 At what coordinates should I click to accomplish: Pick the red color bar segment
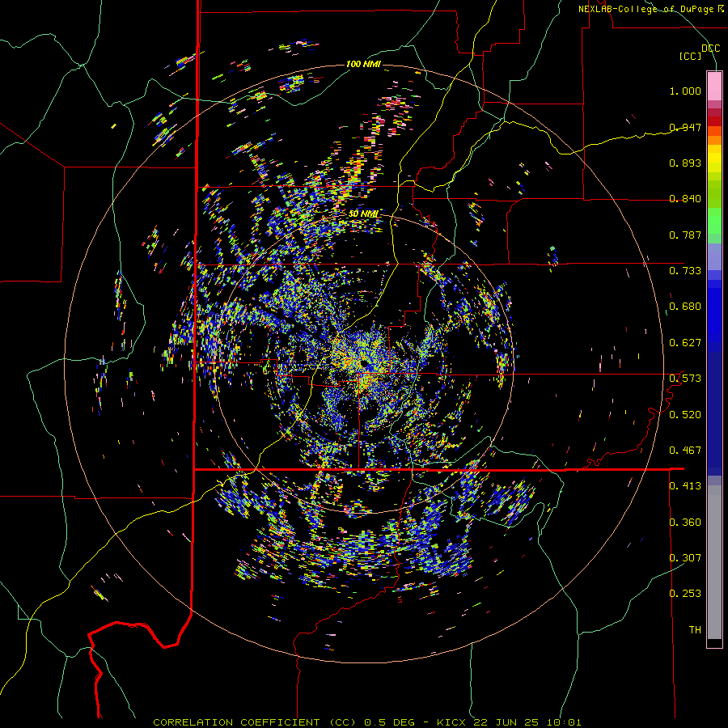[x=714, y=121]
